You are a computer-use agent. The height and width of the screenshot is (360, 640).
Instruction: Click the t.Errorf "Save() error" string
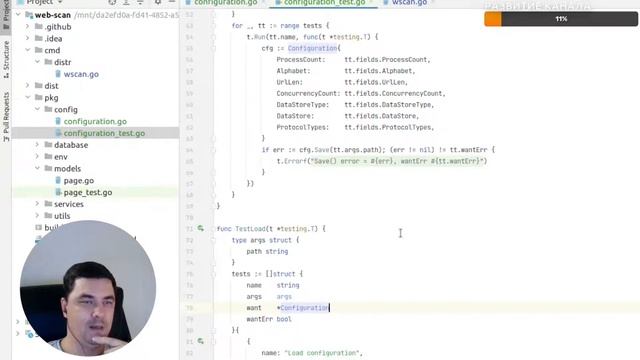tap(398, 161)
